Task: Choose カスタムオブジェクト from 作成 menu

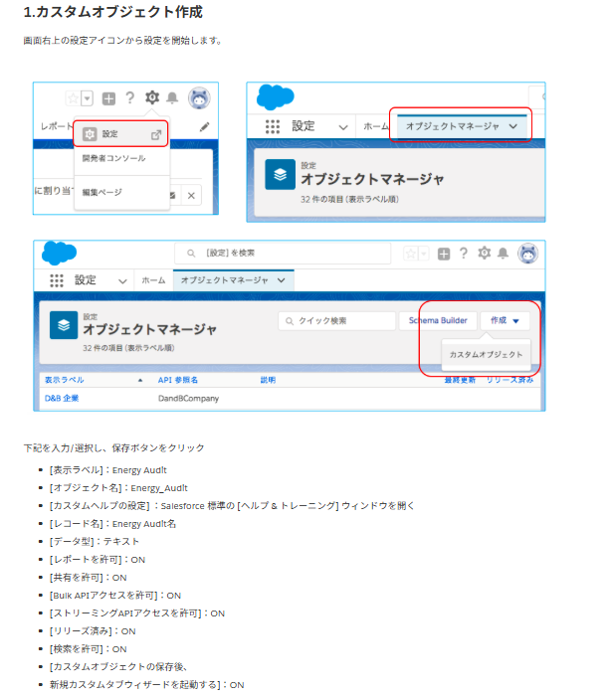Action: [487, 354]
